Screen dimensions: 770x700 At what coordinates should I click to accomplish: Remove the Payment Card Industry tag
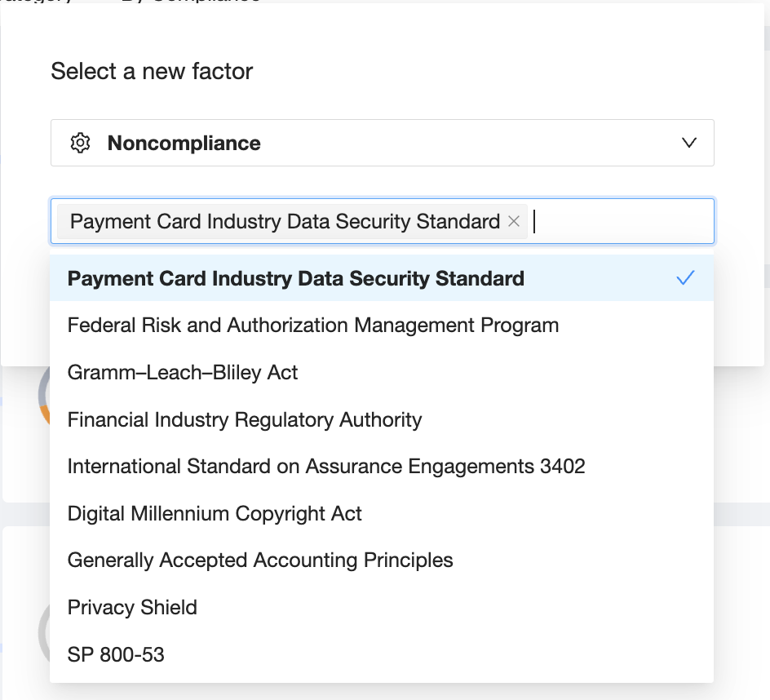pyautogui.click(x=514, y=221)
